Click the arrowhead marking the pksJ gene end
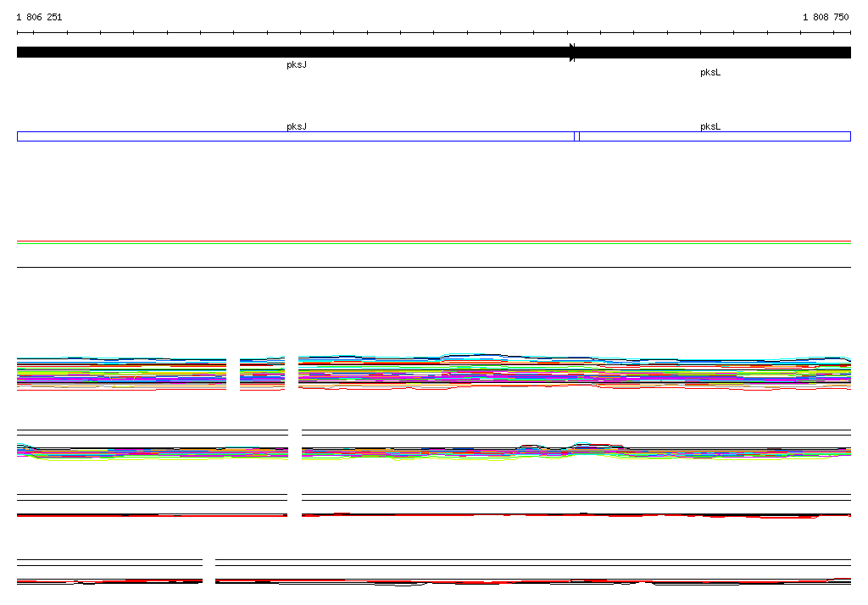 (x=572, y=52)
